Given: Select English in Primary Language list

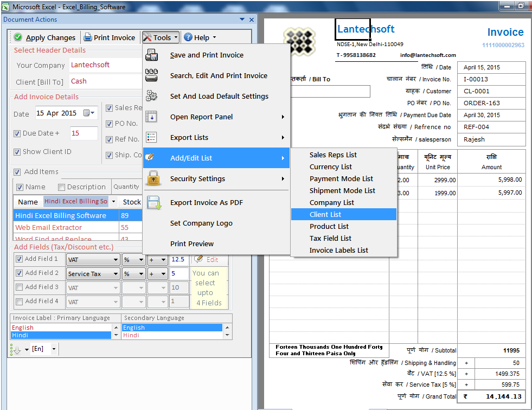Looking at the screenshot, I should click(61, 328).
